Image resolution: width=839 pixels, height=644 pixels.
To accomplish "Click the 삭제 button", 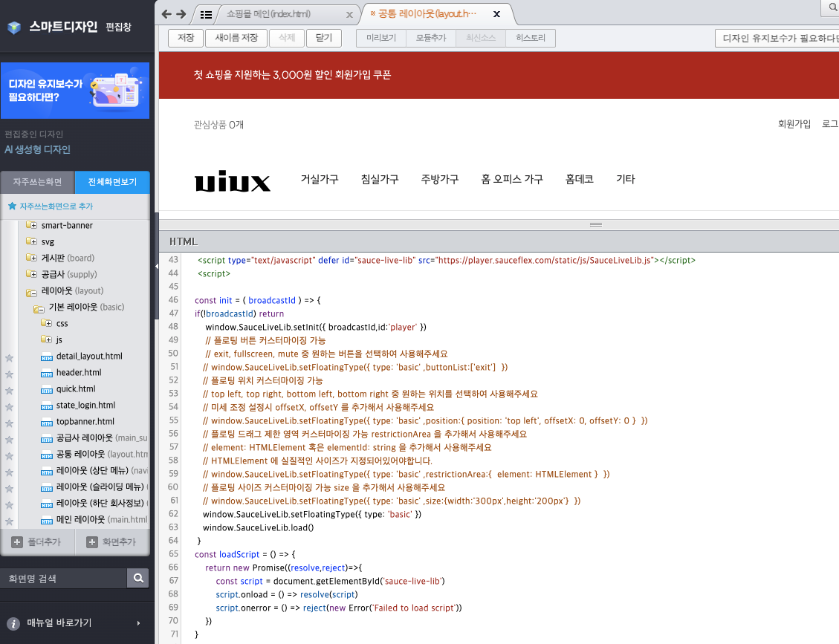I will click(x=287, y=38).
